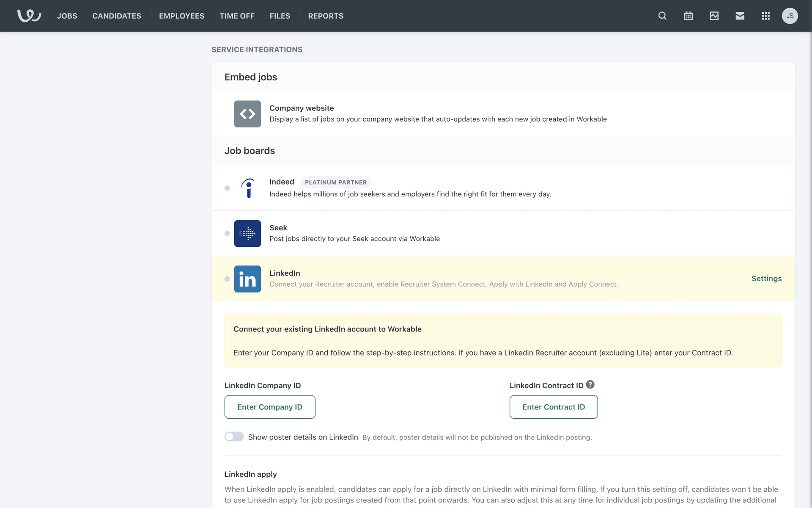Image resolution: width=812 pixels, height=508 pixels.
Task: Click the activity chart icon
Action: click(714, 16)
